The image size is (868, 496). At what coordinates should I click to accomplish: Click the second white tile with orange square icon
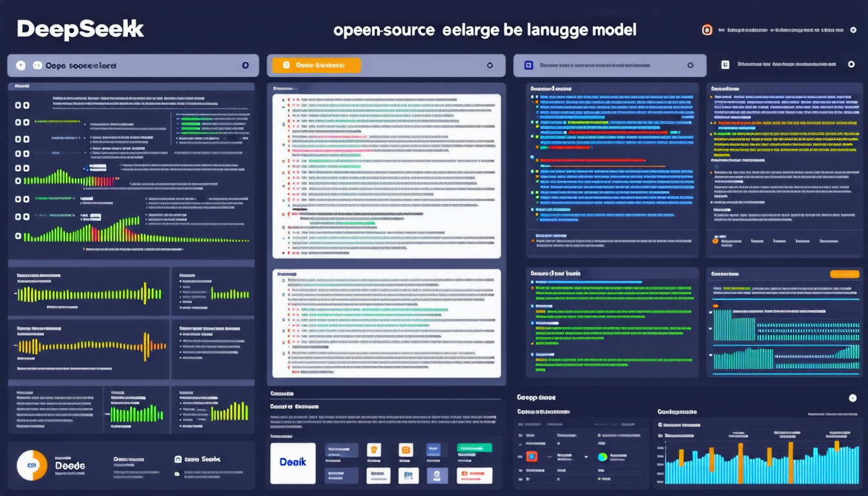tap(406, 450)
